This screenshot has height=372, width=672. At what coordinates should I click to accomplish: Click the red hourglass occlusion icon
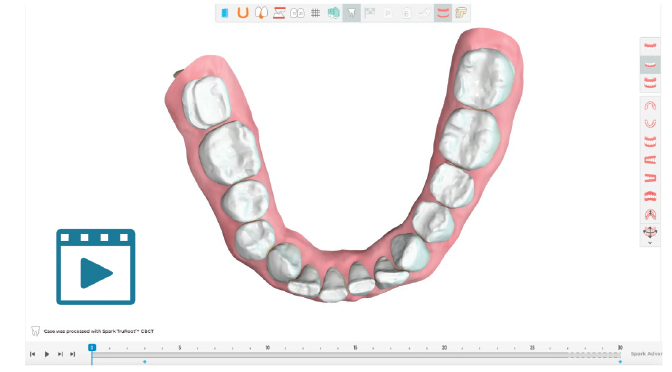point(279,13)
